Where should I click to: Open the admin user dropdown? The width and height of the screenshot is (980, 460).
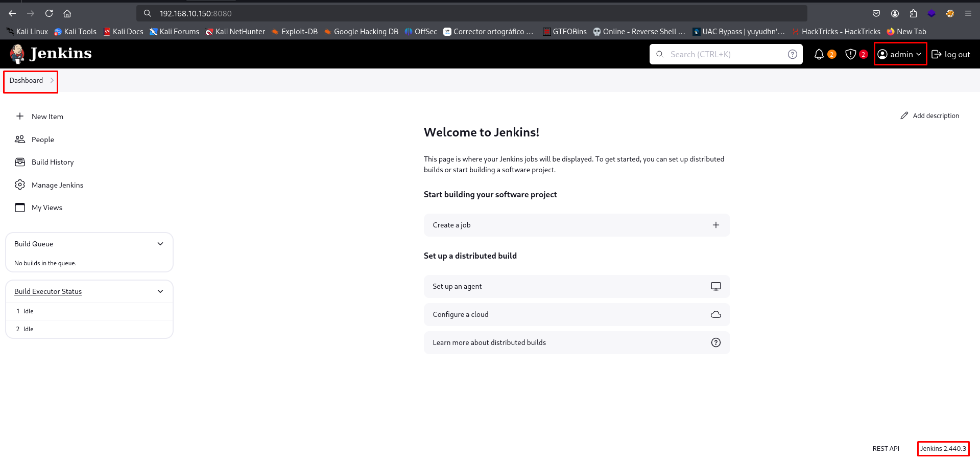[900, 54]
